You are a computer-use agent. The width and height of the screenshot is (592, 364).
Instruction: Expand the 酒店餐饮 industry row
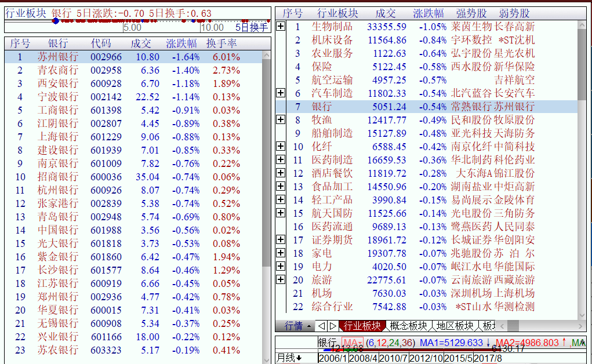[x=281, y=173]
